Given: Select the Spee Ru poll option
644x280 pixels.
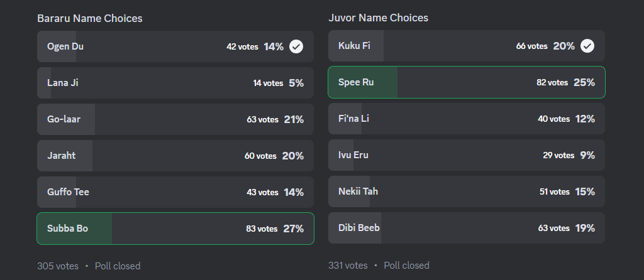Looking at the screenshot, I should pyautogui.click(x=467, y=82).
